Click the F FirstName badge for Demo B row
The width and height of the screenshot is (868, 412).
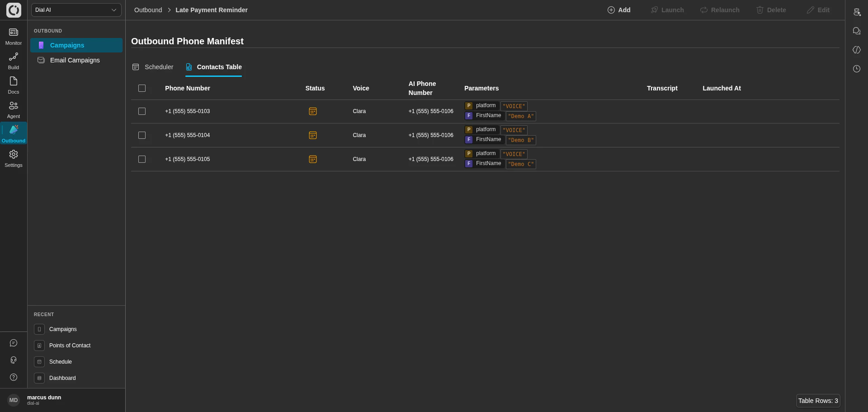469,140
